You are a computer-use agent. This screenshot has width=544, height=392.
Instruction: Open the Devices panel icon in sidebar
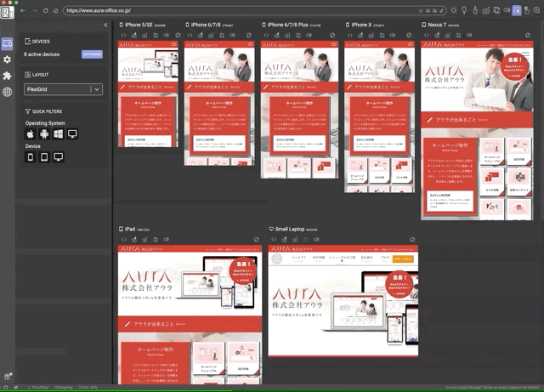pos(7,43)
